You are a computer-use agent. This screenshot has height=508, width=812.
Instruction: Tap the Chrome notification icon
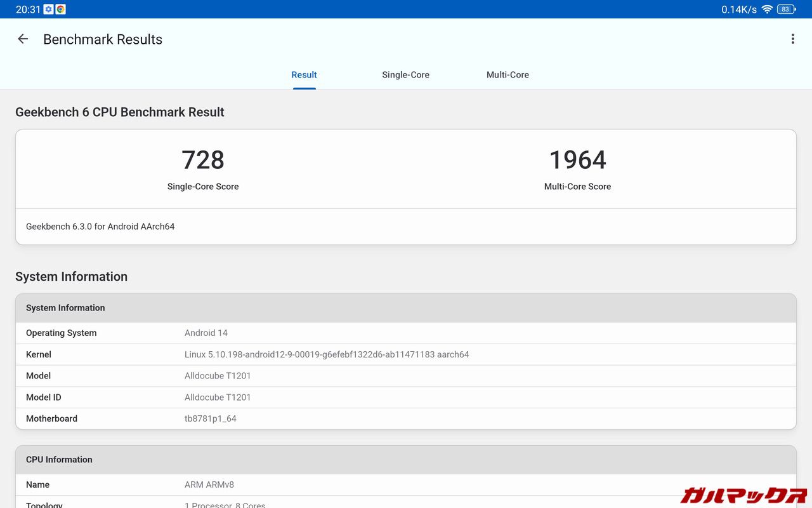60,10
